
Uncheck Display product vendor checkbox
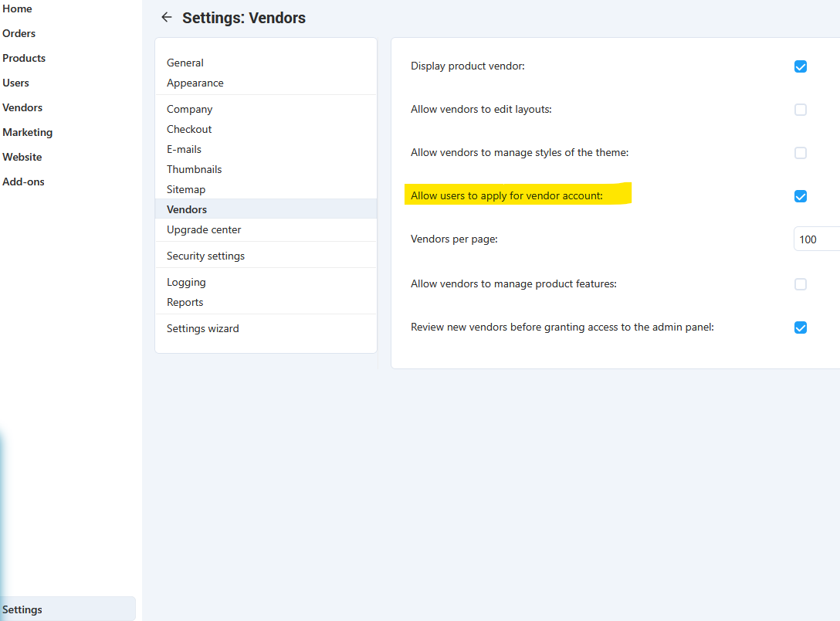click(801, 66)
